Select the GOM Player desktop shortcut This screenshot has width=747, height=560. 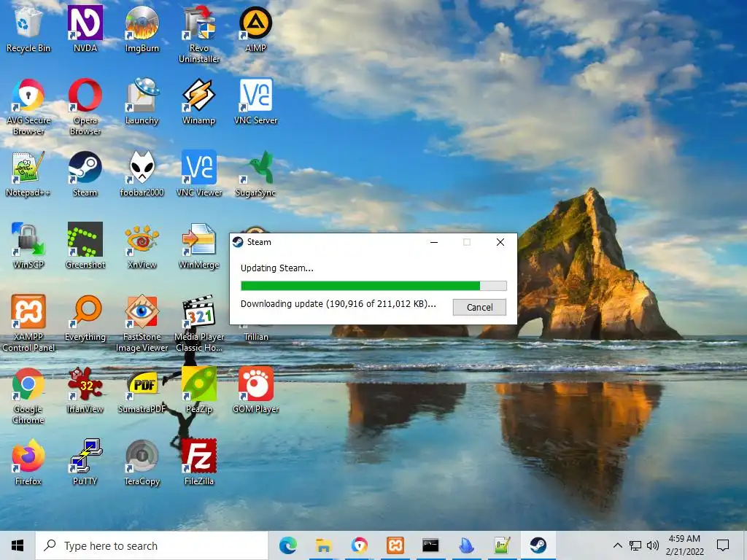tap(256, 389)
